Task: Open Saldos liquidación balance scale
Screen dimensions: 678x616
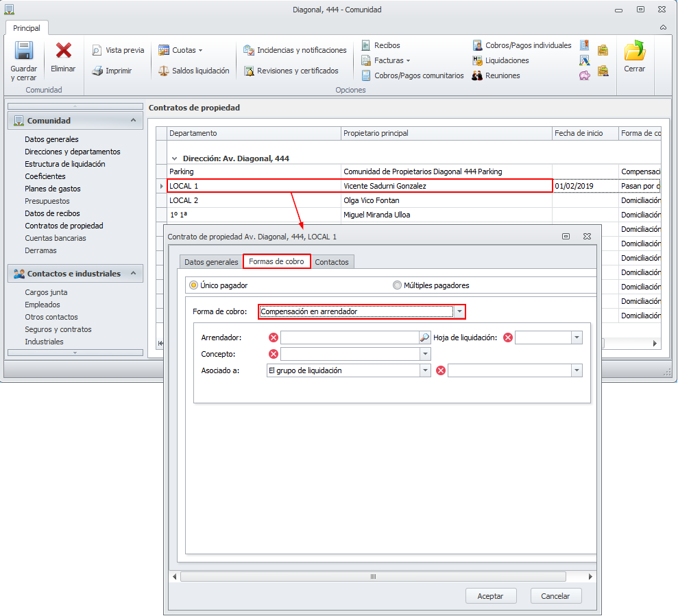Action: [x=194, y=71]
